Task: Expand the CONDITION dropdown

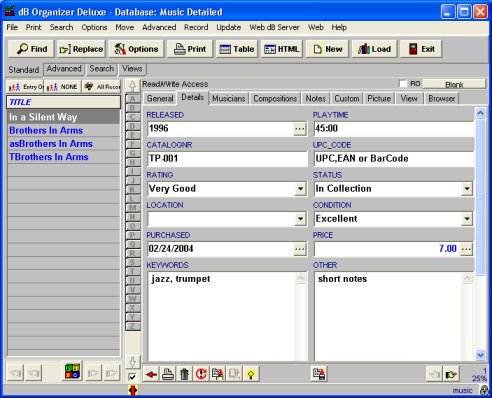Action: [467, 219]
